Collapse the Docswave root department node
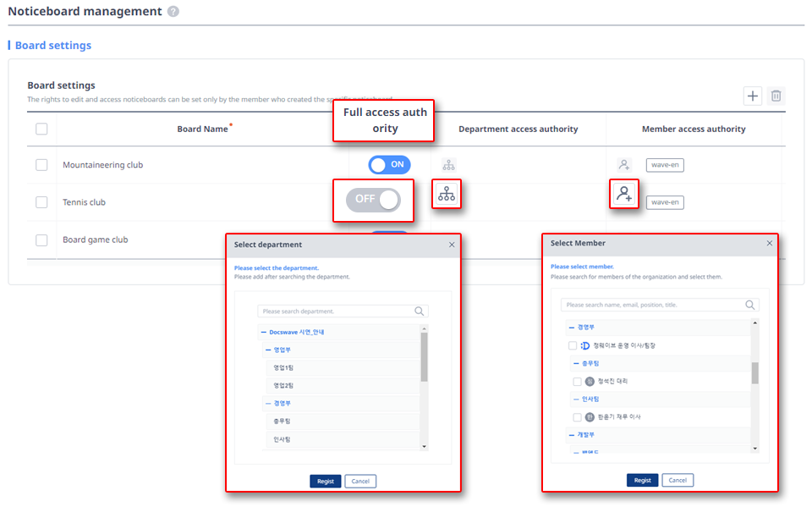The image size is (812, 507). (x=264, y=333)
